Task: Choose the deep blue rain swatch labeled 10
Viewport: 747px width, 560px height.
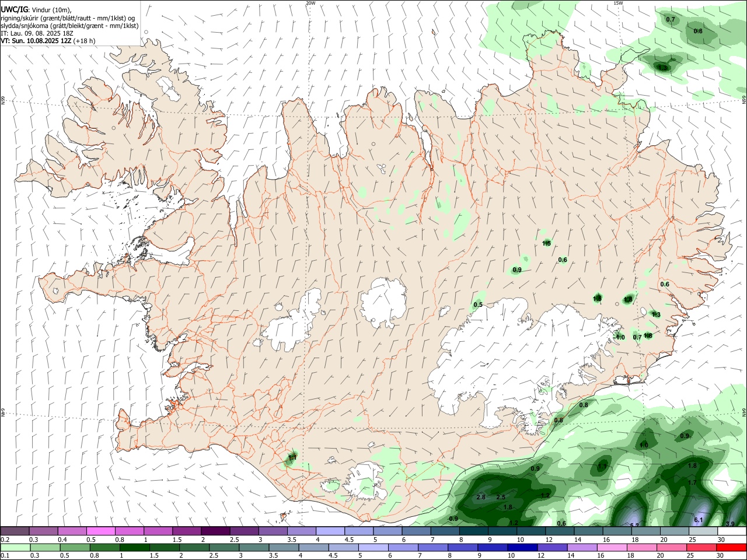Action: pyautogui.click(x=522, y=548)
